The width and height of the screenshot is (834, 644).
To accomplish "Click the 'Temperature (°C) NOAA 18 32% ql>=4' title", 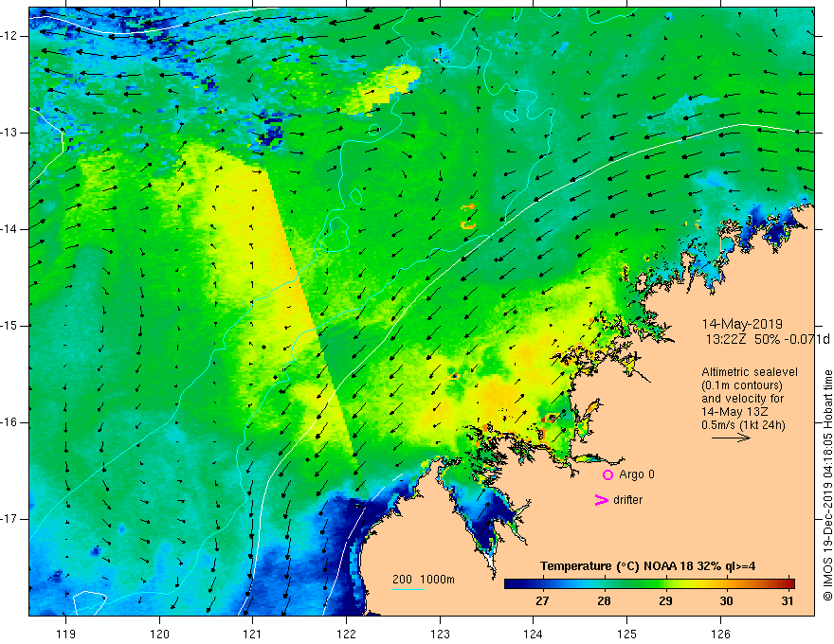I will pos(648,566).
